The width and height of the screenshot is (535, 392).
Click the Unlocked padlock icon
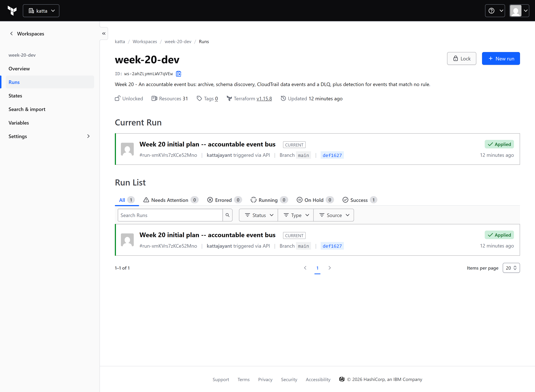(118, 98)
